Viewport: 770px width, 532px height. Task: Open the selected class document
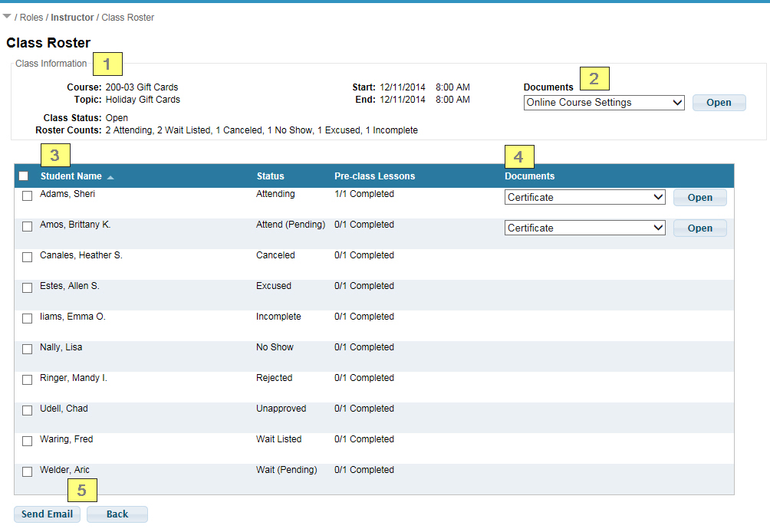(719, 103)
